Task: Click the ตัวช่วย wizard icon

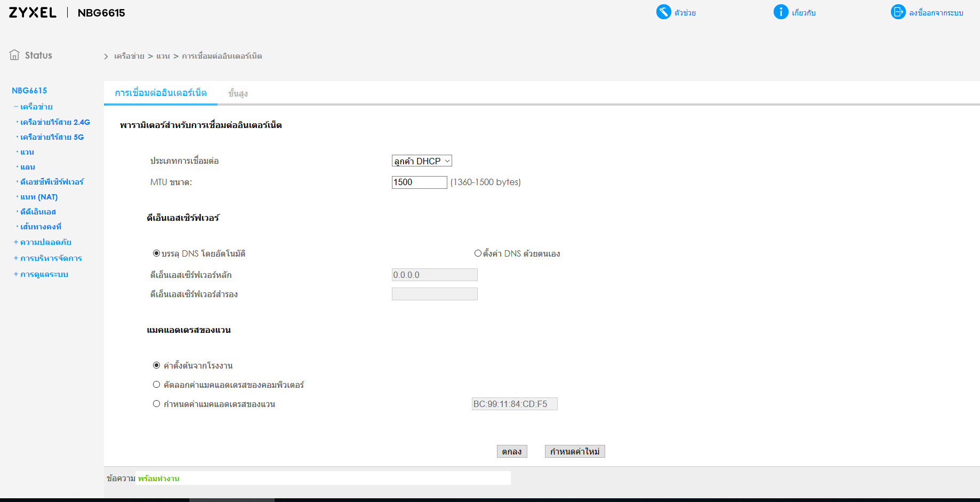Action: pyautogui.click(x=663, y=12)
